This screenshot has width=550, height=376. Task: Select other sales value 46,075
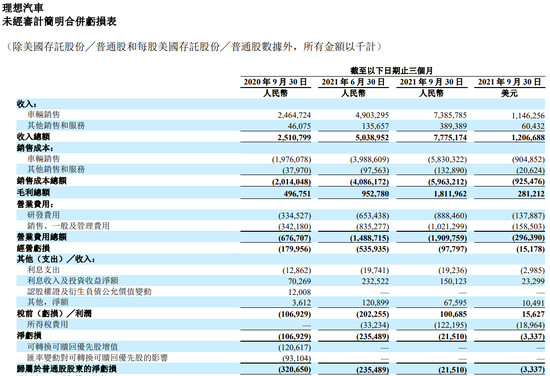click(x=299, y=126)
